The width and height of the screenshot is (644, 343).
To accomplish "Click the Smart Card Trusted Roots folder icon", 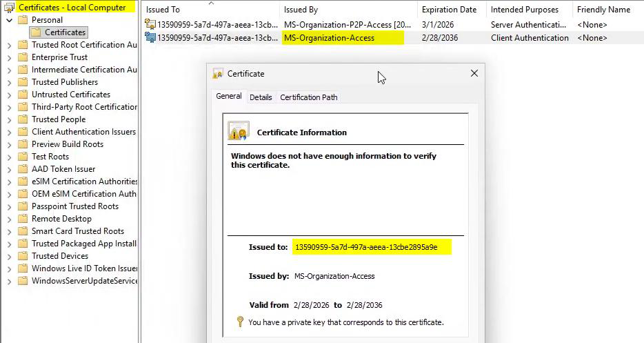I will click(23, 231).
